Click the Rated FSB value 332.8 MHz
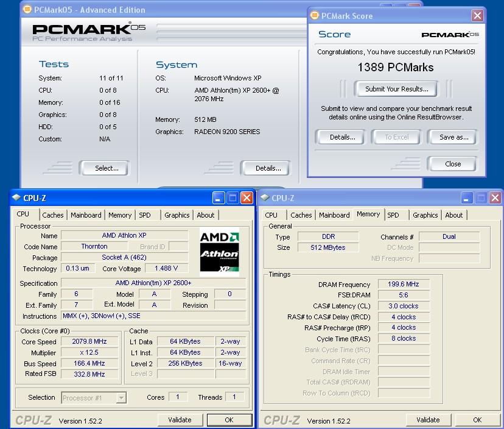This screenshot has width=504, height=429. coord(89,374)
